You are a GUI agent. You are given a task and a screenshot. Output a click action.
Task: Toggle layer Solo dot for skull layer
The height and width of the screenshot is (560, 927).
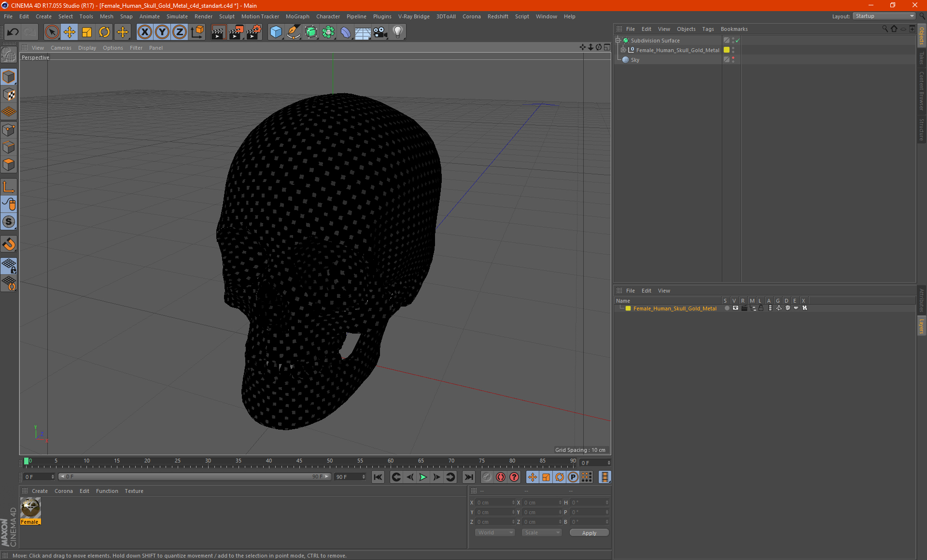coord(727,308)
